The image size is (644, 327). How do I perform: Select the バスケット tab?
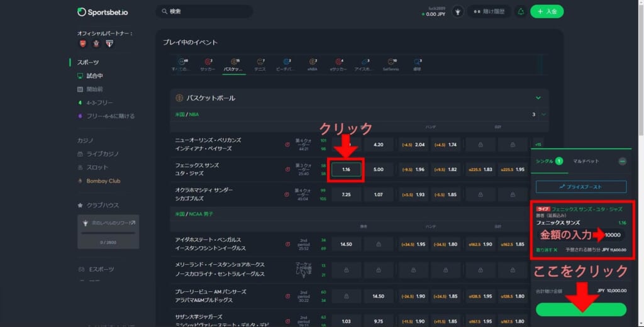[x=234, y=65]
